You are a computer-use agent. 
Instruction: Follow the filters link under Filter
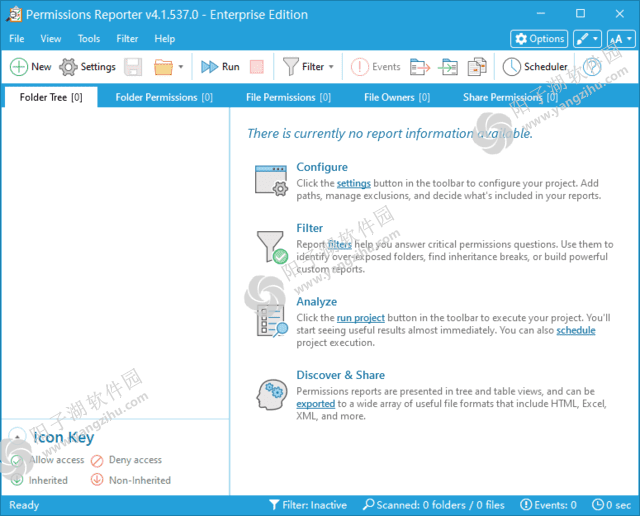click(x=339, y=245)
